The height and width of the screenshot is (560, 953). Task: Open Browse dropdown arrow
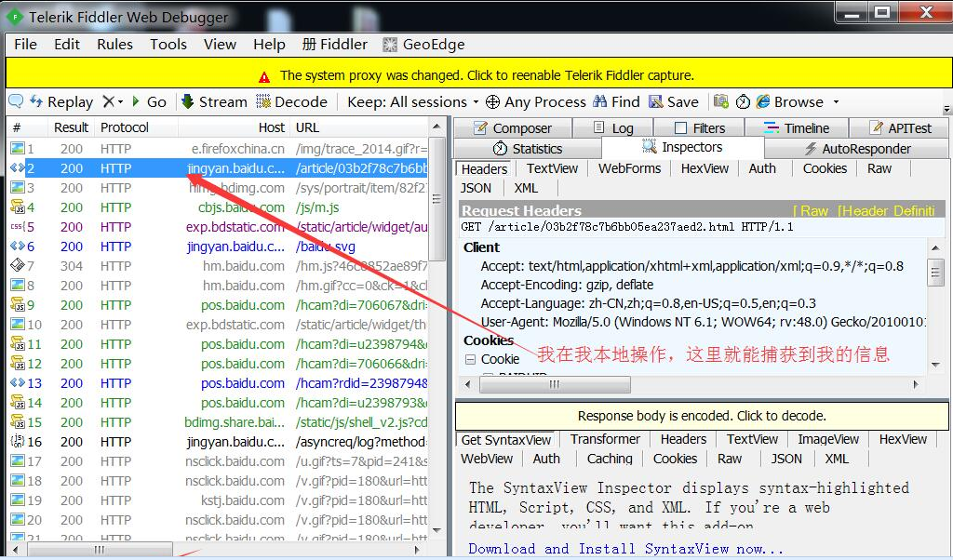(836, 102)
